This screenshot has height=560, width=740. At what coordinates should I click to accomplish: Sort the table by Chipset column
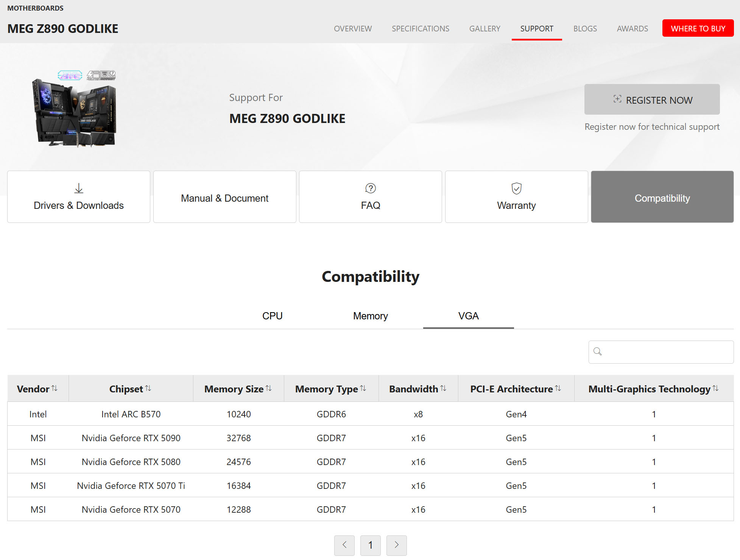[x=148, y=388]
